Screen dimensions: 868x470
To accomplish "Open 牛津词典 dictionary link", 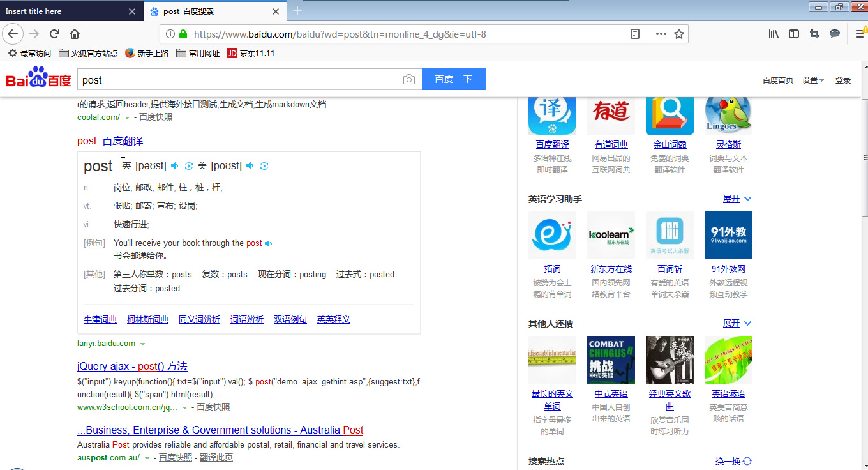I will (100, 320).
